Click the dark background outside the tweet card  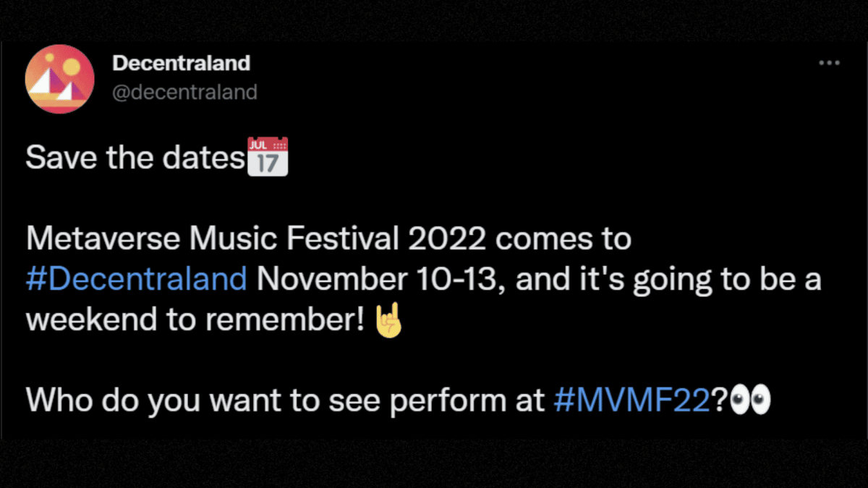pyautogui.click(x=434, y=466)
